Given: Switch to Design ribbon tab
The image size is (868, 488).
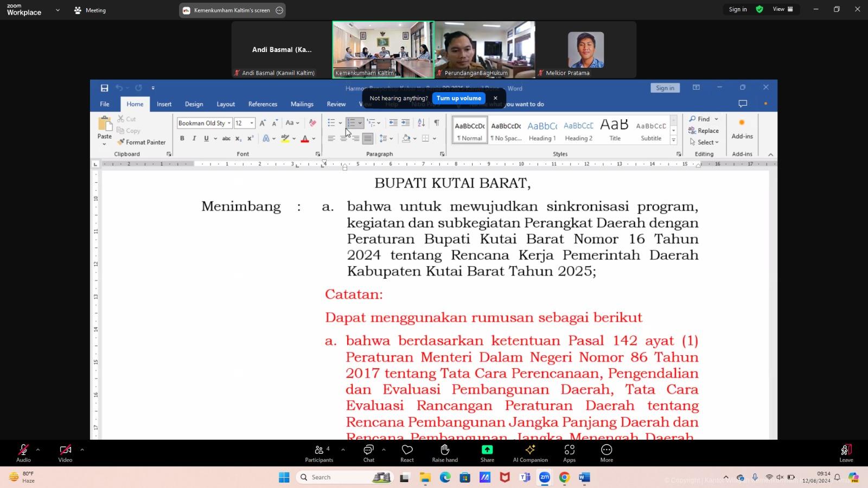Looking at the screenshot, I should click(x=194, y=104).
